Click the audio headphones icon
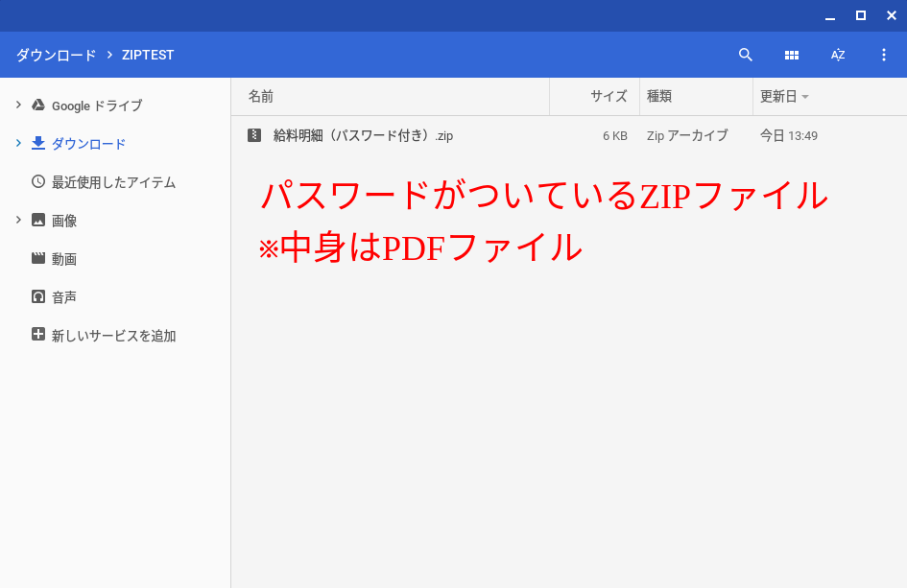This screenshot has width=907, height=588. click(38, 296)
